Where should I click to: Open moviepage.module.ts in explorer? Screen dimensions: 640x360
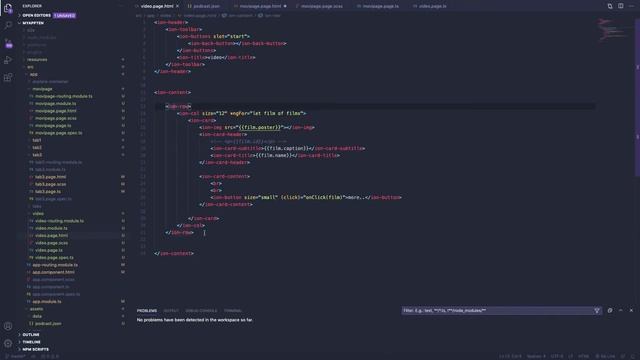[56, 104]
